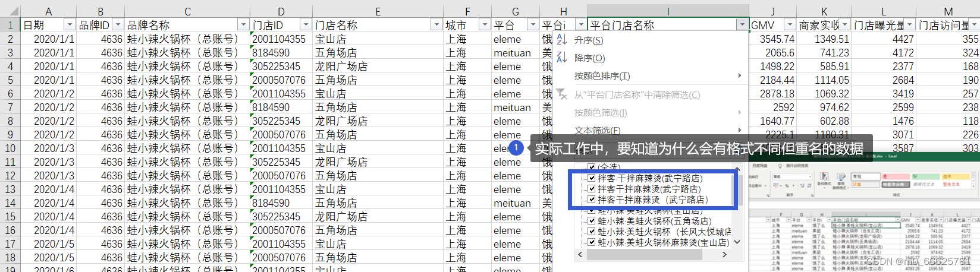Open the 品牌名称 column filter dropdown

pyautogui.click(x=243, y=25)
